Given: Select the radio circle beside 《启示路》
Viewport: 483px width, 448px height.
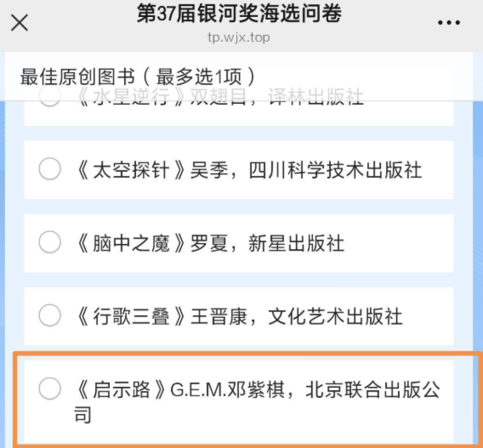Looking at the screenshot, I should 50,389.
